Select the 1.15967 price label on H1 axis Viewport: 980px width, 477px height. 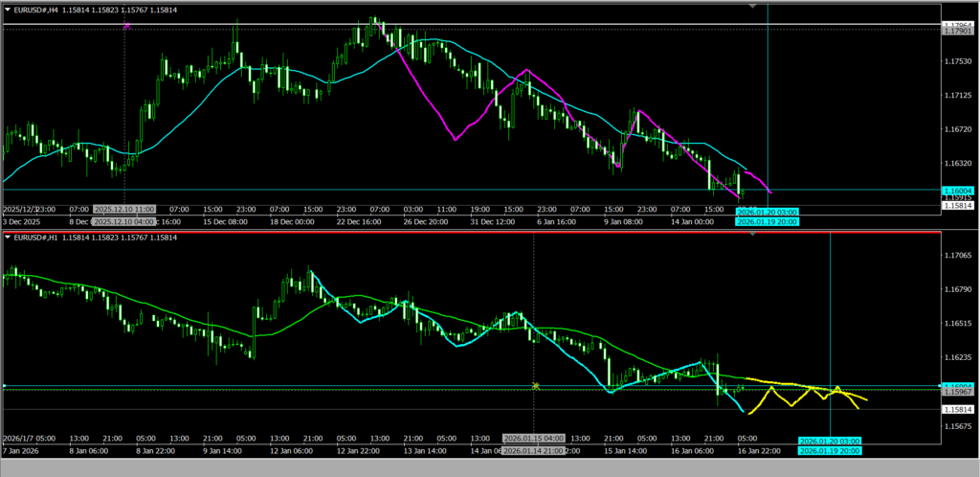(x=958, y=392)
